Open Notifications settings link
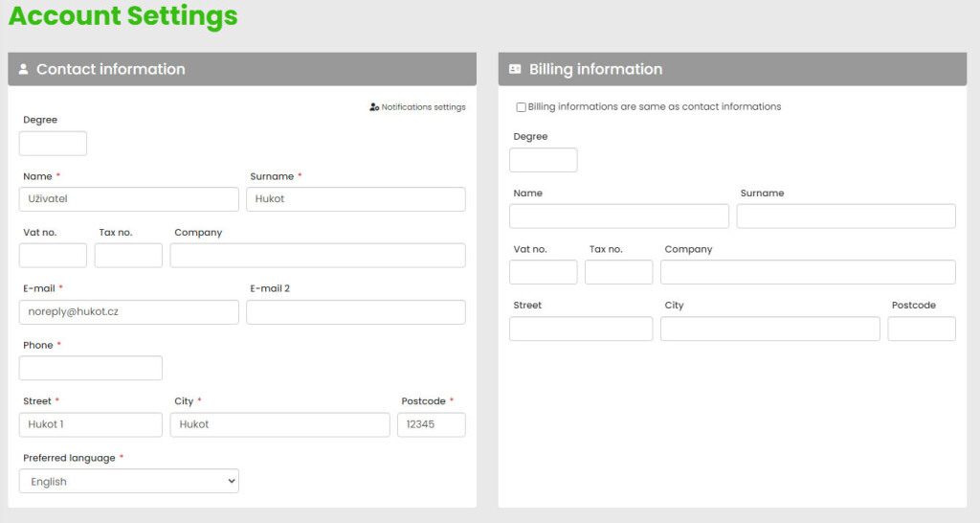 pyautogui.click(x=423, y=107)
